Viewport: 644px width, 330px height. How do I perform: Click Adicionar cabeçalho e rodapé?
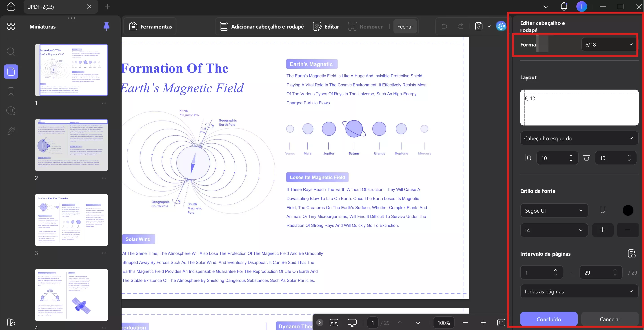point(262,26)
